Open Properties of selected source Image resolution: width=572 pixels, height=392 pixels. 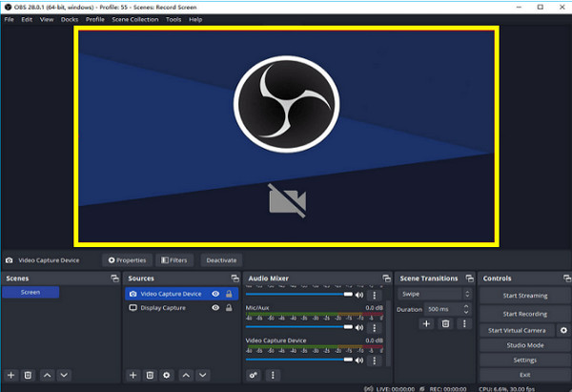[127, 260]
